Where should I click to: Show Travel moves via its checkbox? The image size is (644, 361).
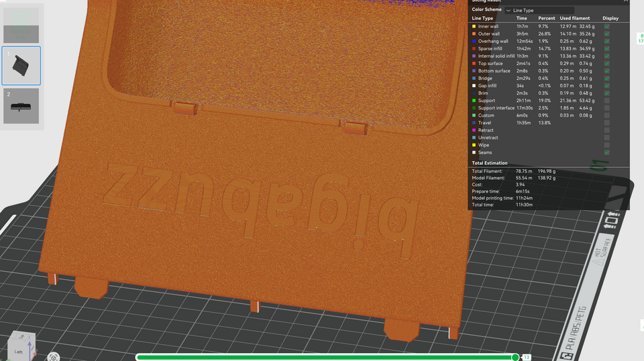click(606, 123)
